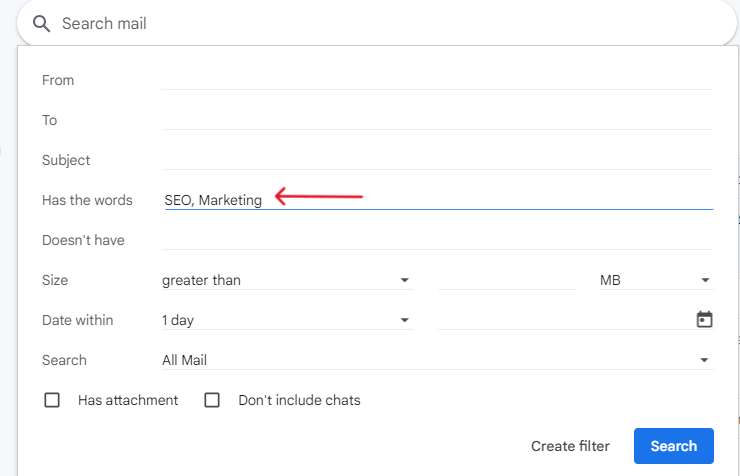This screenshot has width=740, height=476.
Task: Click the size value number field
Action: tap(506, 280)
